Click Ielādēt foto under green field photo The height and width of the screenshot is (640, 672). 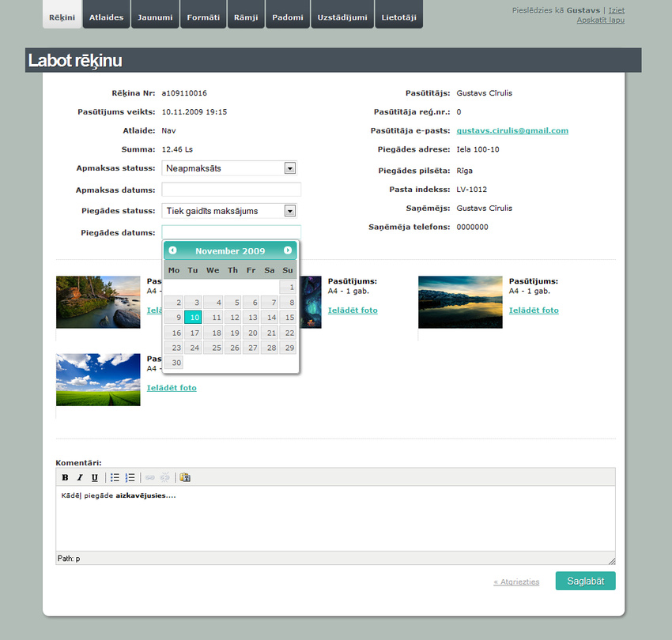pos(172,388)
